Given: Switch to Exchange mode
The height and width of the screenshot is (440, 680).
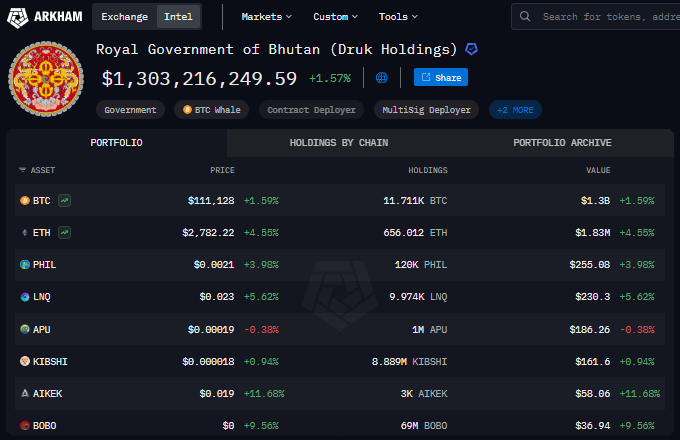Looking at the screenshot, I should click(124, 16).
